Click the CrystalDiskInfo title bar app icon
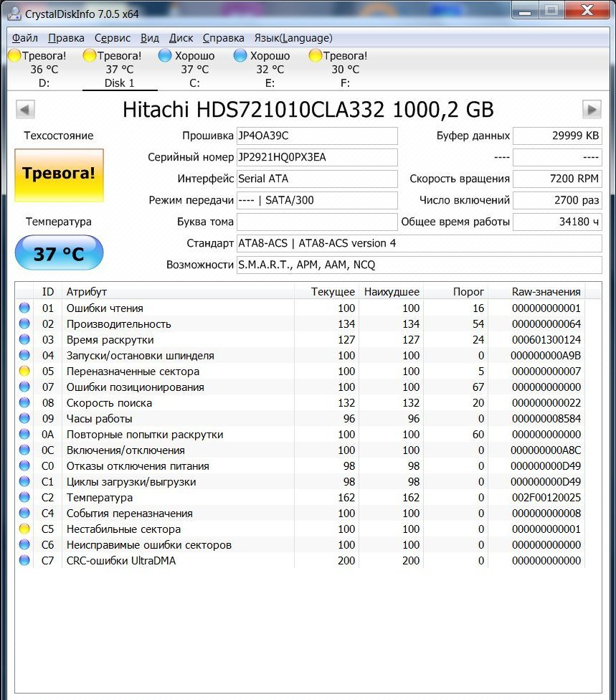The width and height of the screenshot is (616, 700). (x=14, y=14)
